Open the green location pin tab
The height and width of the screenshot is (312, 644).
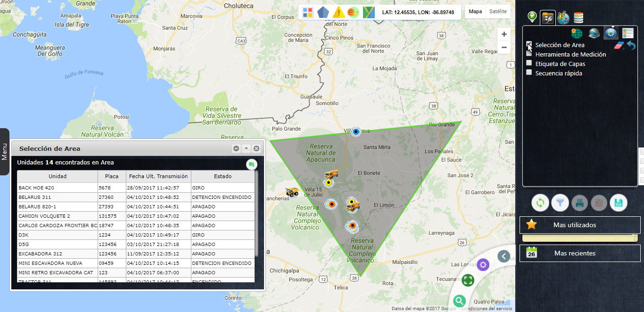tap(532, 17)
